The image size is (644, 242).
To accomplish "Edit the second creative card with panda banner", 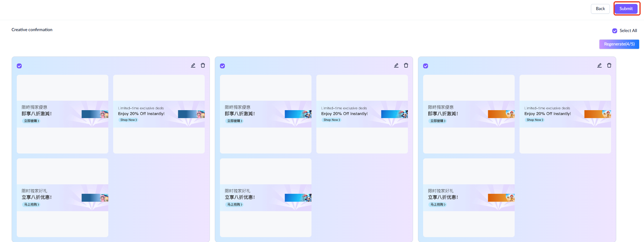I will 396,66.
